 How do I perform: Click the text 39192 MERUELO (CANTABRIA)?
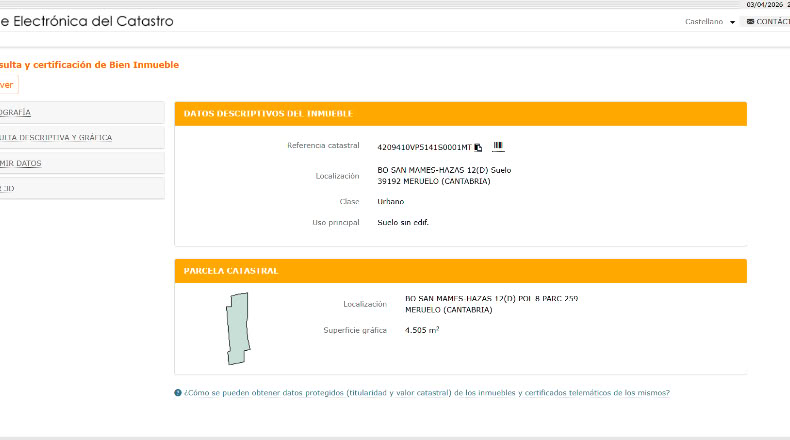coord(434,181)
